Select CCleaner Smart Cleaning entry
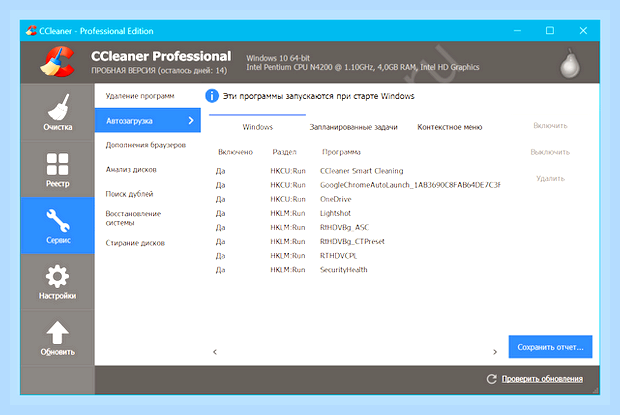The image size is (620, 415). click(361, 171)
